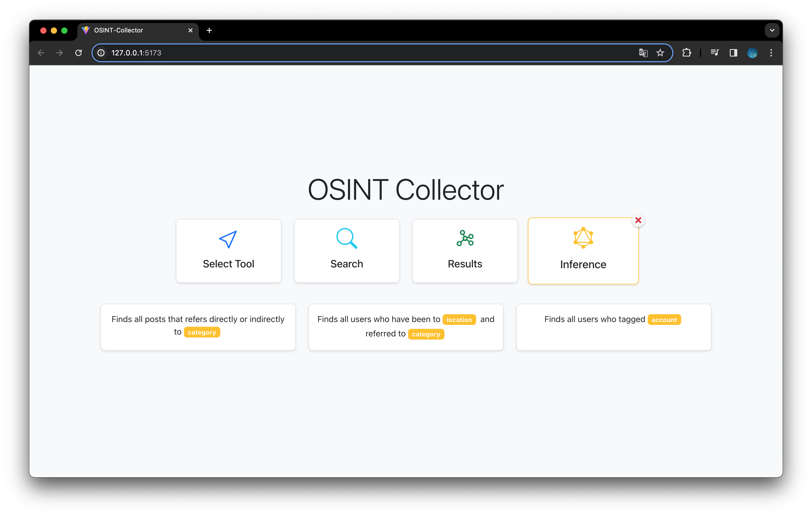Open the Results card label

click(x=465, y=264)
